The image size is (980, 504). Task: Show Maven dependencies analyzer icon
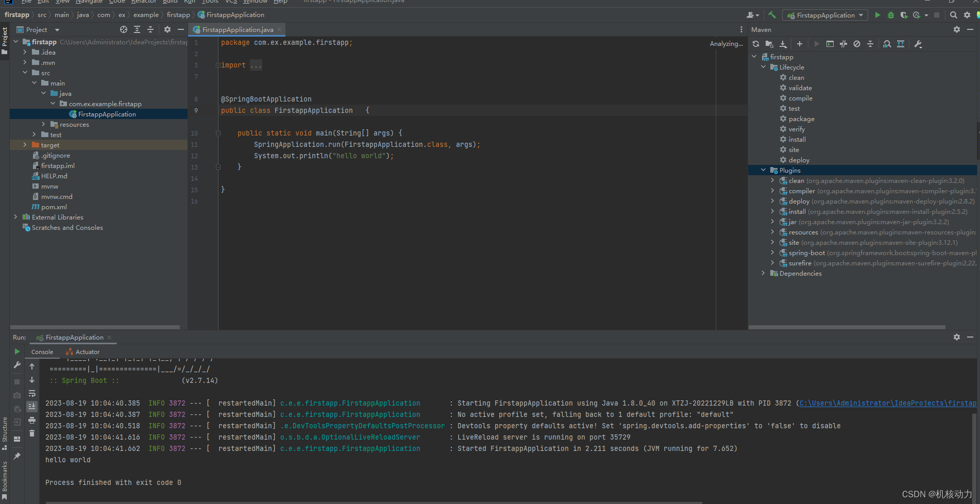[x=887, y=44]
